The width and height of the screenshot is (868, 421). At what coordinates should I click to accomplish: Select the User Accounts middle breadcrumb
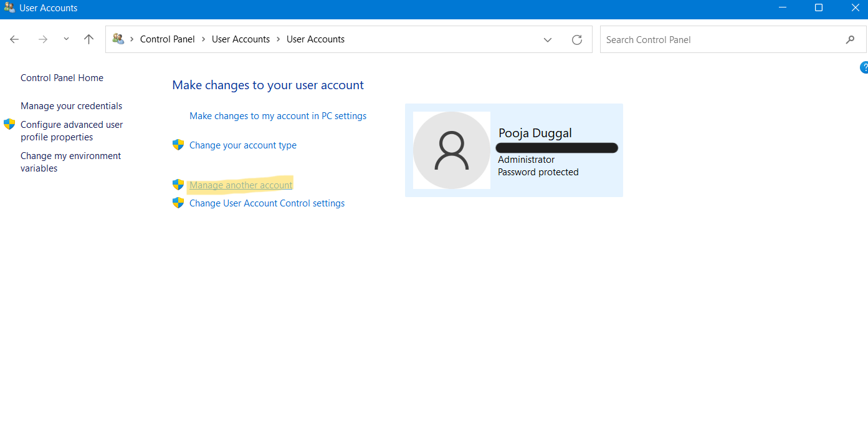point(241,39)
